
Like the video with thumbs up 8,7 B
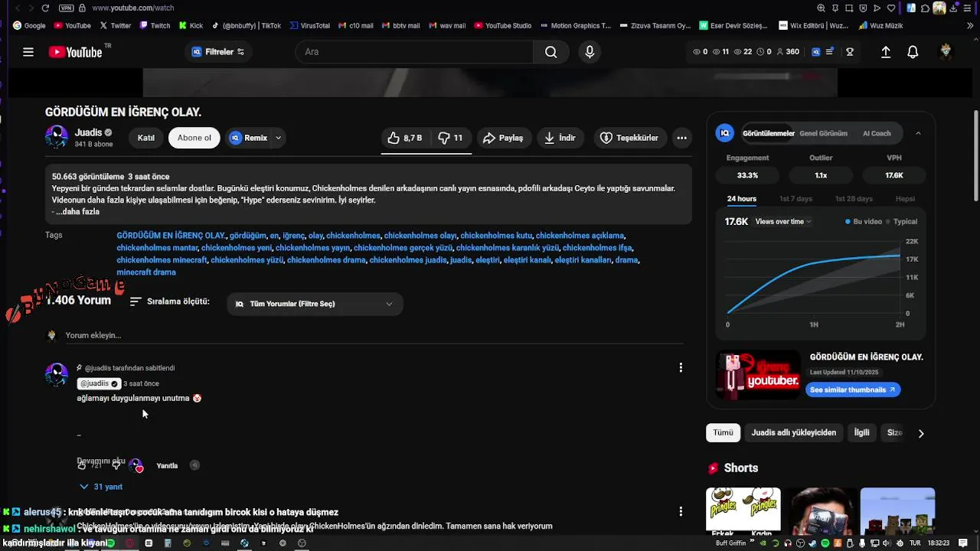pyautogui.click(x=405, y=138)
